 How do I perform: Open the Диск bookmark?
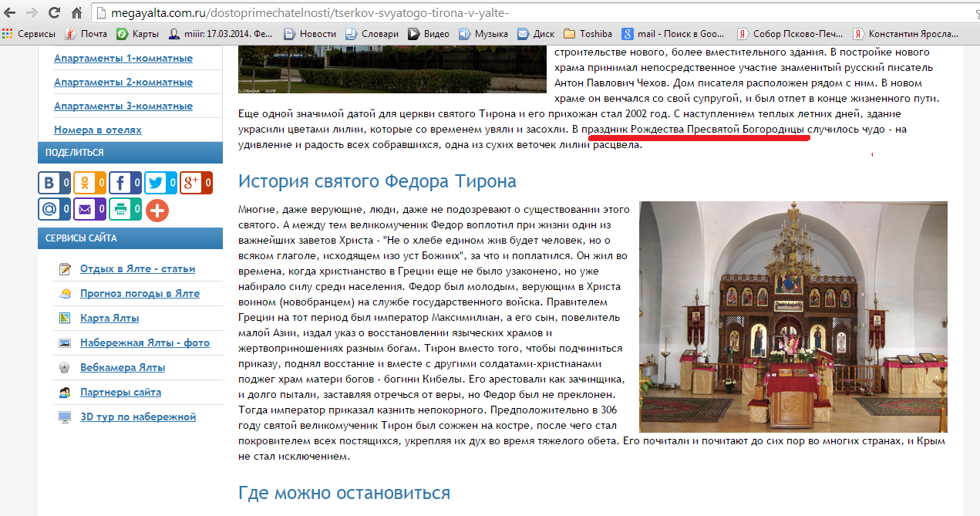(536, 34)
